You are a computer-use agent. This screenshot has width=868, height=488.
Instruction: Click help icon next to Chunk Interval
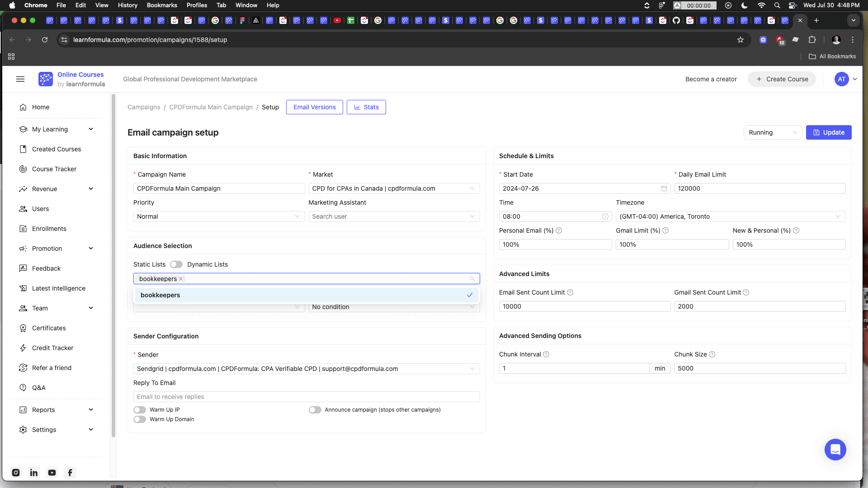click(546, 354)
